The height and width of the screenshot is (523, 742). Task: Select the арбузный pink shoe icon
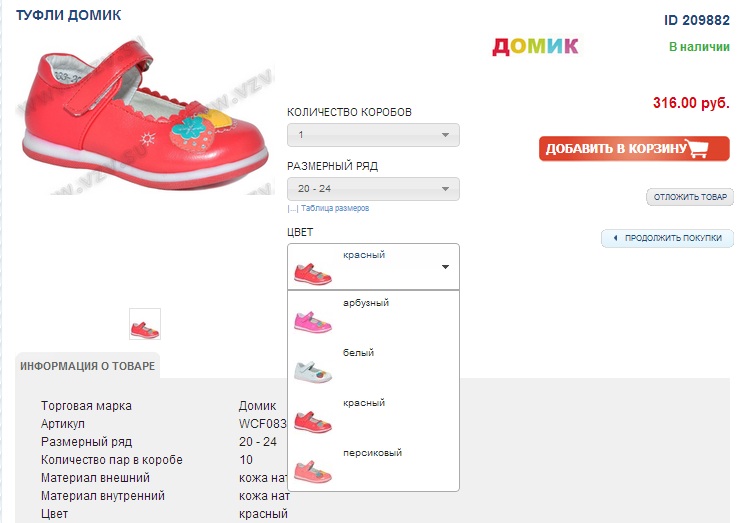pyautogui.click(x=312, y=321)
